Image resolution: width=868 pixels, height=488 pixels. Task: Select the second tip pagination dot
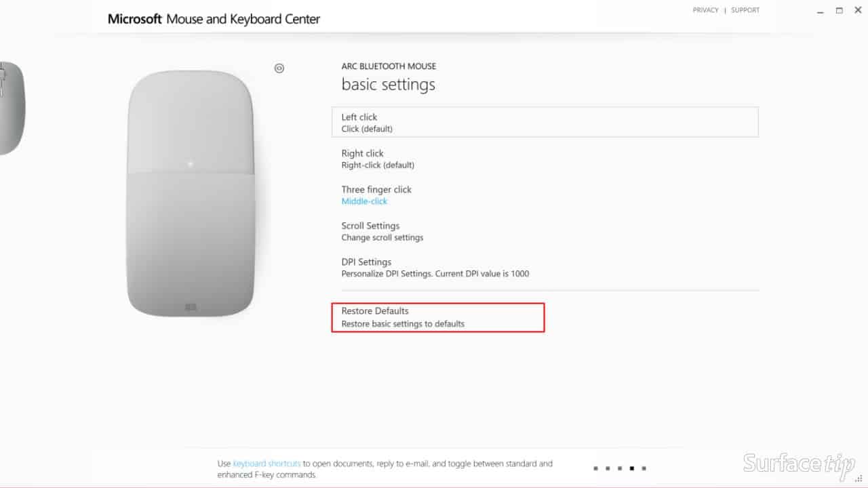click(608, 468)
